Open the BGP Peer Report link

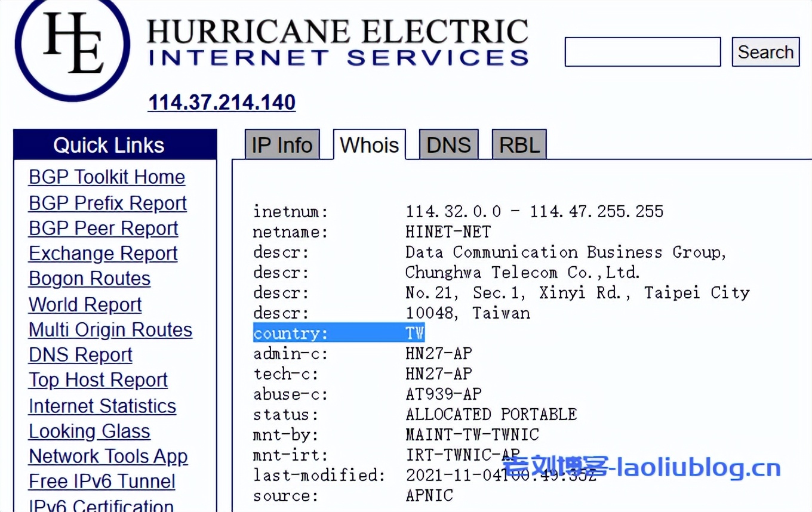tap(103, 229)
